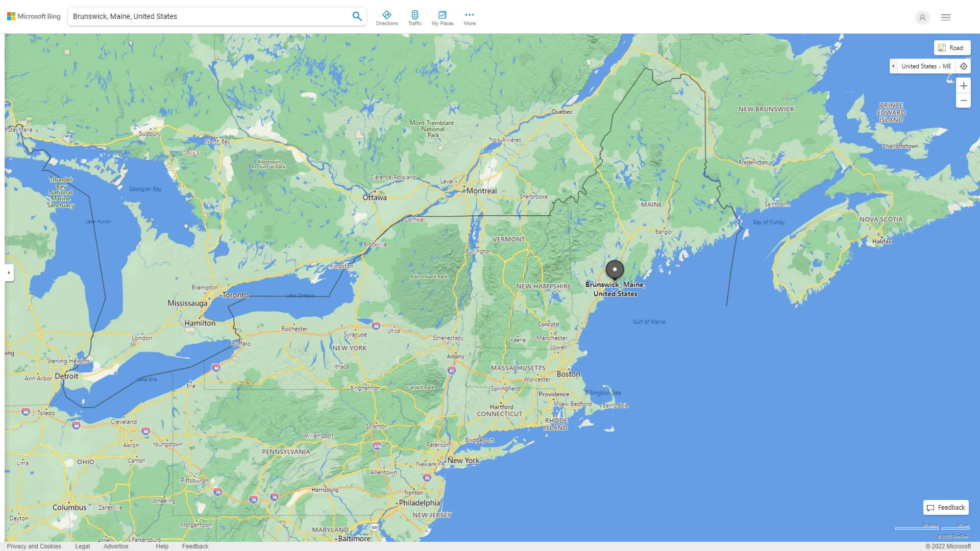The width and height of the screenshot is (980, 551).
Task: Zoom out with the minus button
Action: click(x=963, y=101)
